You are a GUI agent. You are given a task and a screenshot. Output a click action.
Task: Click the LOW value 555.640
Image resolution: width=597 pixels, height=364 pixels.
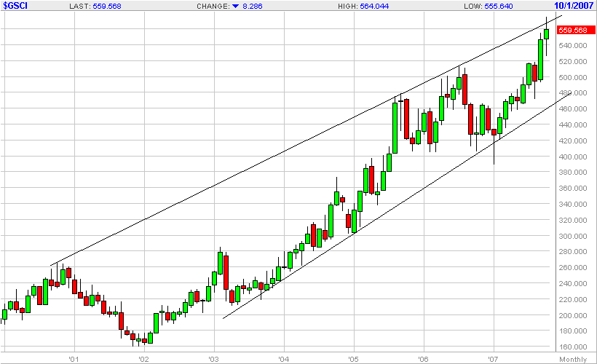(499, 6)
